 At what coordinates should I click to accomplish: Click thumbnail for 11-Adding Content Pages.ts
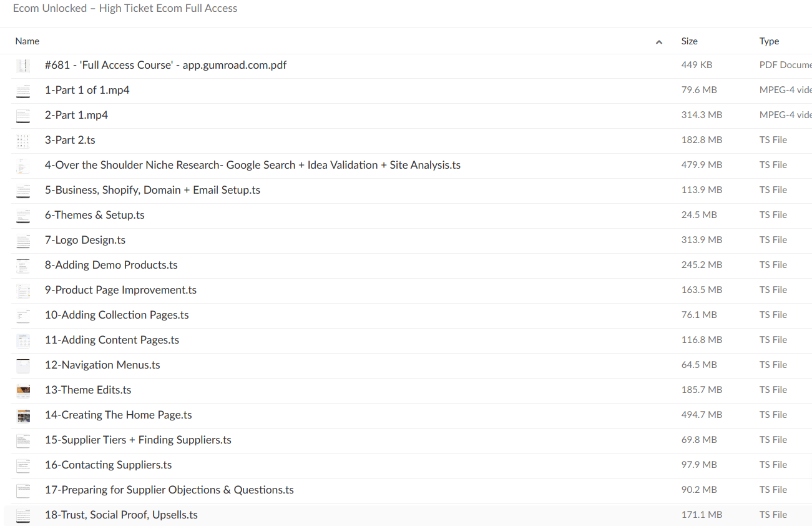23,340
